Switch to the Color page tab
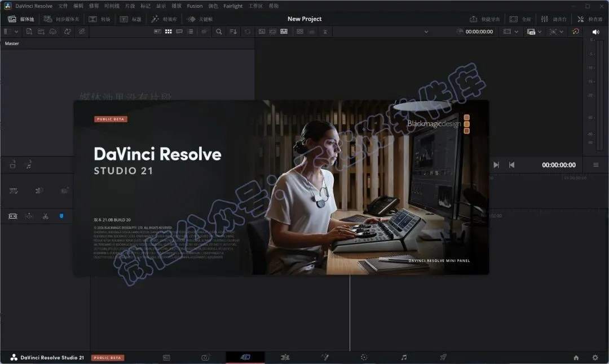 pyautogui.click(x=364, y=357)
